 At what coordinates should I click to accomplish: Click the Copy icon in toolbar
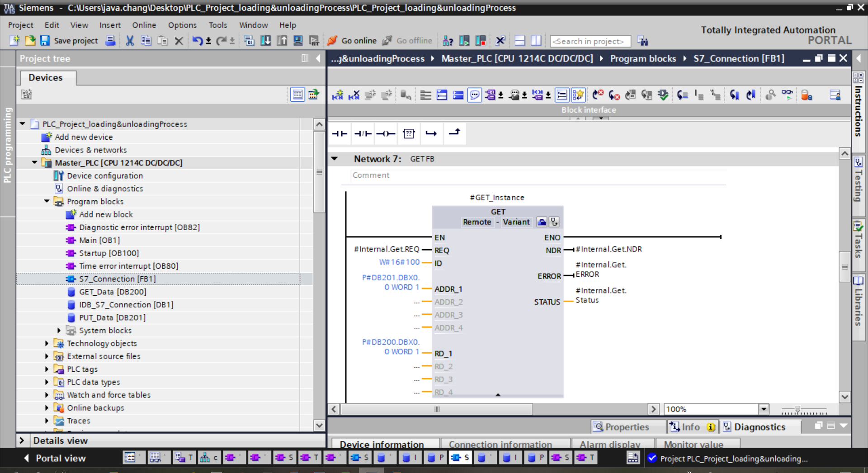[x=146, y=41]
